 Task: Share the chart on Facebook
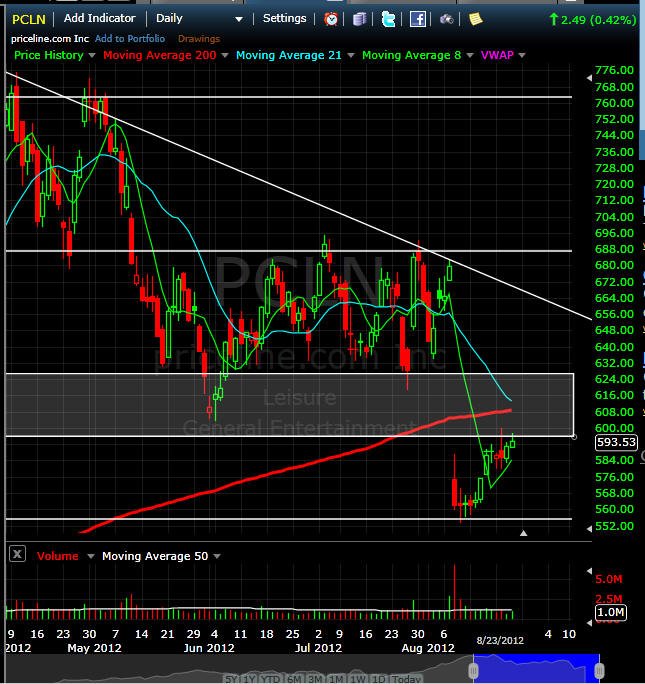[417, 19]
